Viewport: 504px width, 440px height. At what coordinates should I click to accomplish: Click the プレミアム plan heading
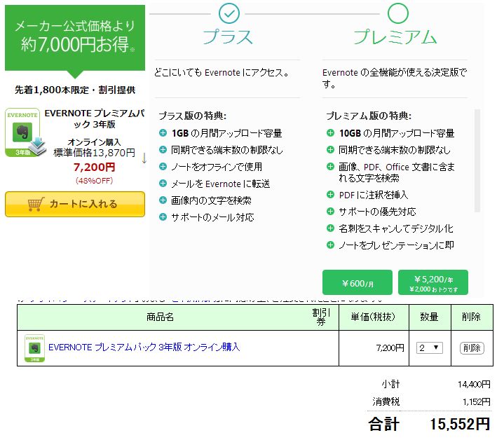coord(395,37)
